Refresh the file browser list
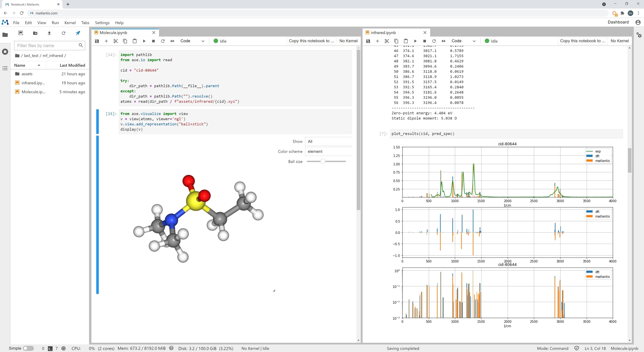The width and height of the screenshot is (644, 352). point(64,33)
